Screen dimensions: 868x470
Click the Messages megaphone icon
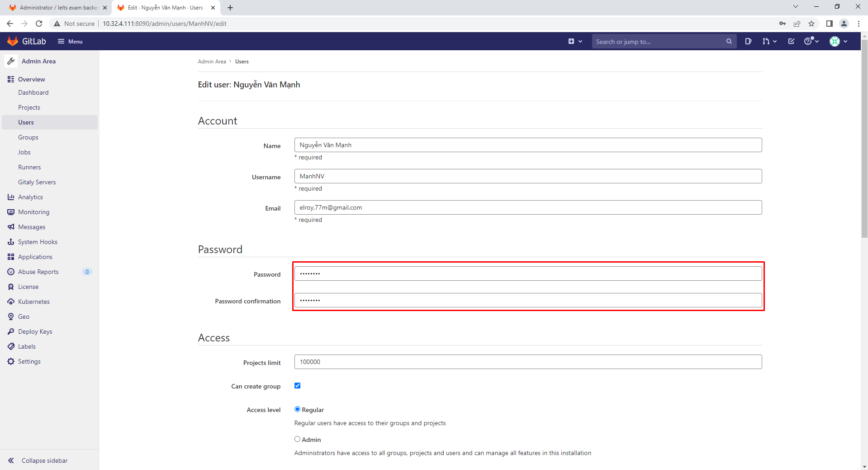pos(11,227)
